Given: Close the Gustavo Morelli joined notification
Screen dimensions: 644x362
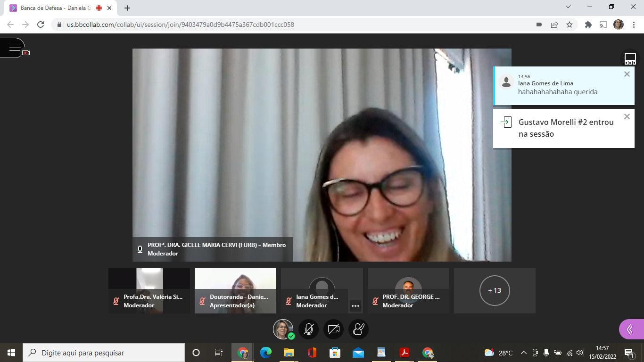Looking at the screenshot, I should pyautogui.click(x=627, y=116).
